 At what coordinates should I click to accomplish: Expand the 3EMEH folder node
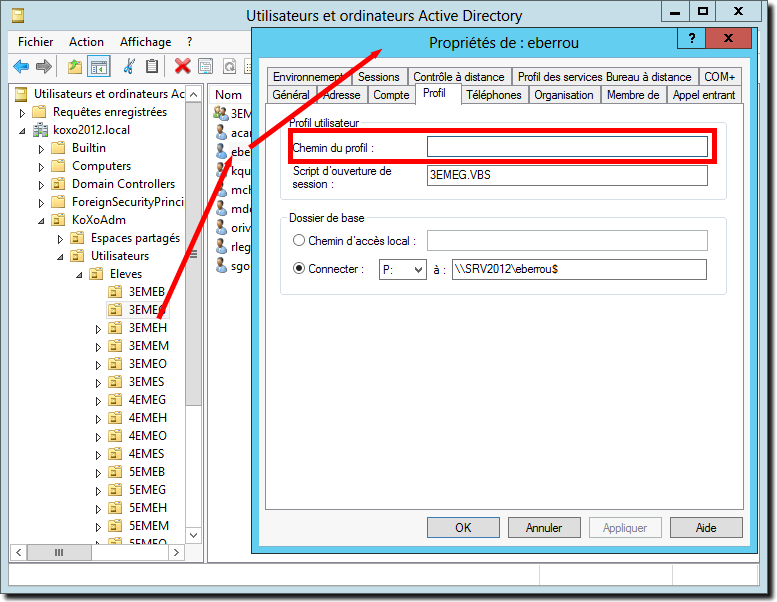97,328
